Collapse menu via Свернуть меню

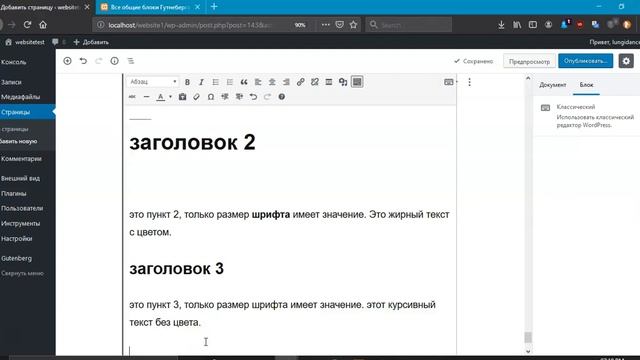click(x=22, y=273)
